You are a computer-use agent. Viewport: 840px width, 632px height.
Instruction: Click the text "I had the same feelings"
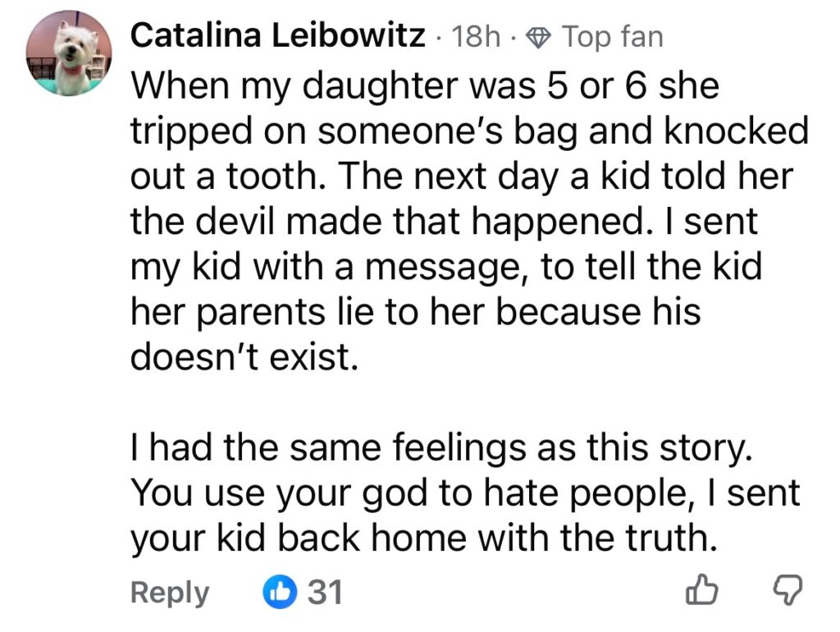pos(441,448)
